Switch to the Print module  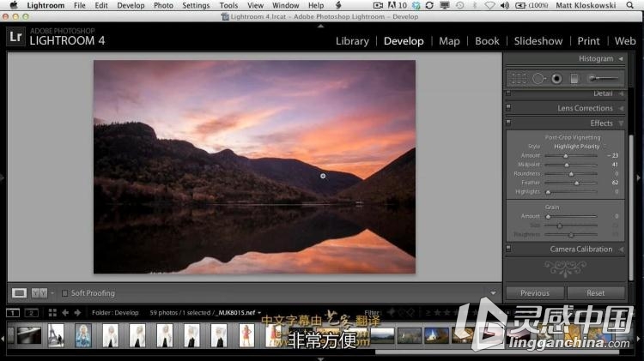coord(588,41)
